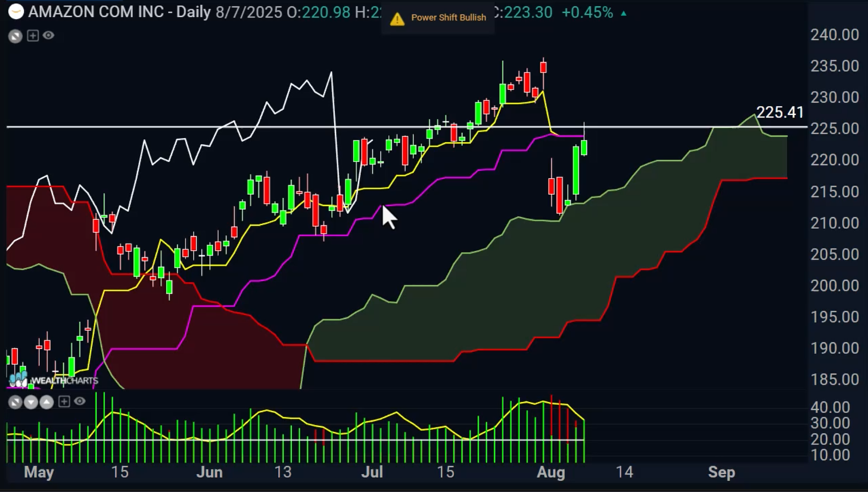Move the lower indicator pane down
This screenshot has height=492, width=868.
coord(31,402)
